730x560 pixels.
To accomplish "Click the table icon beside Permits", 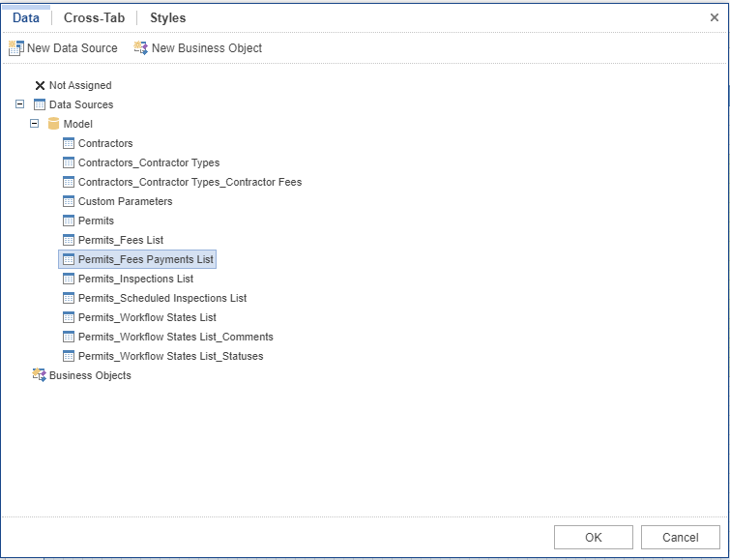I will (69, 221).
